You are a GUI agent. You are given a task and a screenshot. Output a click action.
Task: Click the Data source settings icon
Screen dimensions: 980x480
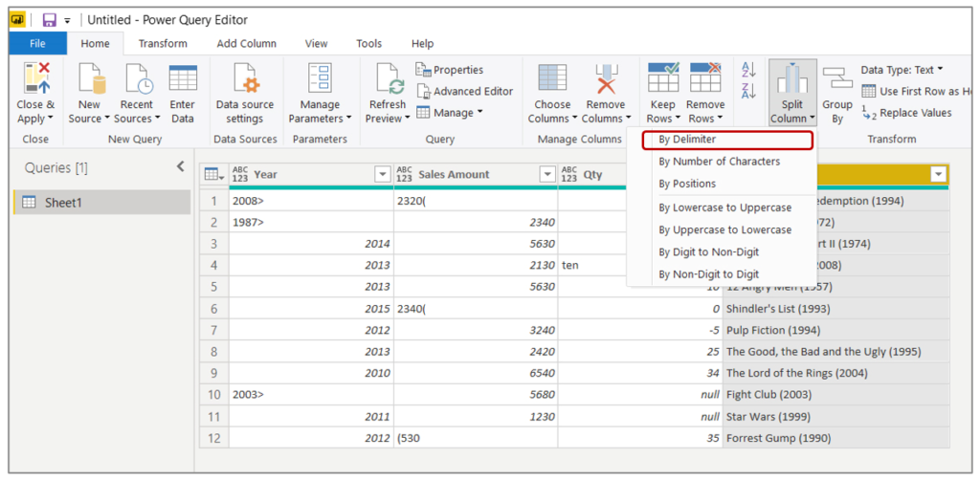[x=244, y=78]
